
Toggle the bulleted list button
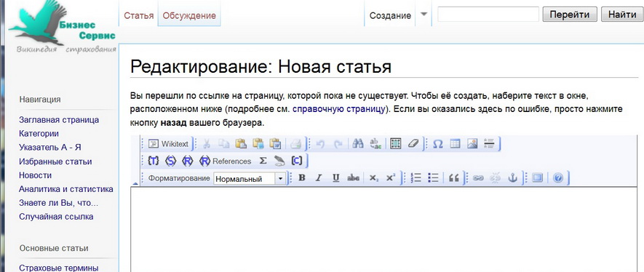tap(433, 178)
